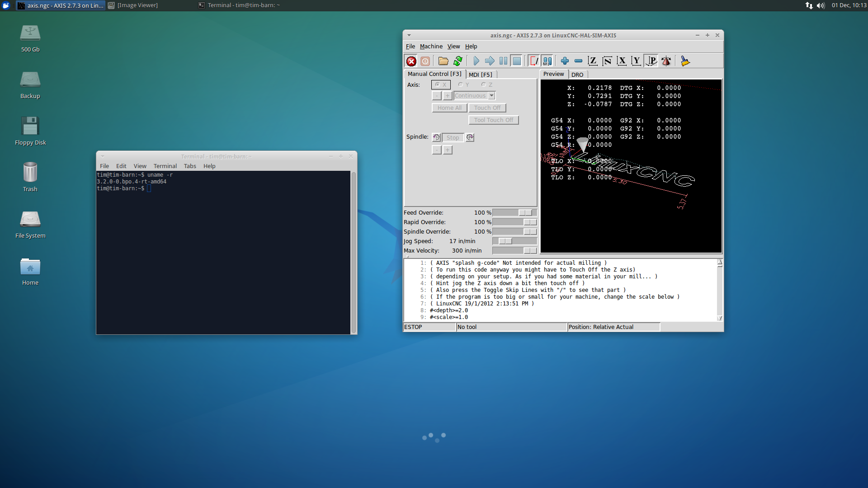
Task: Toggle rotate/pan mode cone icon
Action: click(x=666, y=61)
